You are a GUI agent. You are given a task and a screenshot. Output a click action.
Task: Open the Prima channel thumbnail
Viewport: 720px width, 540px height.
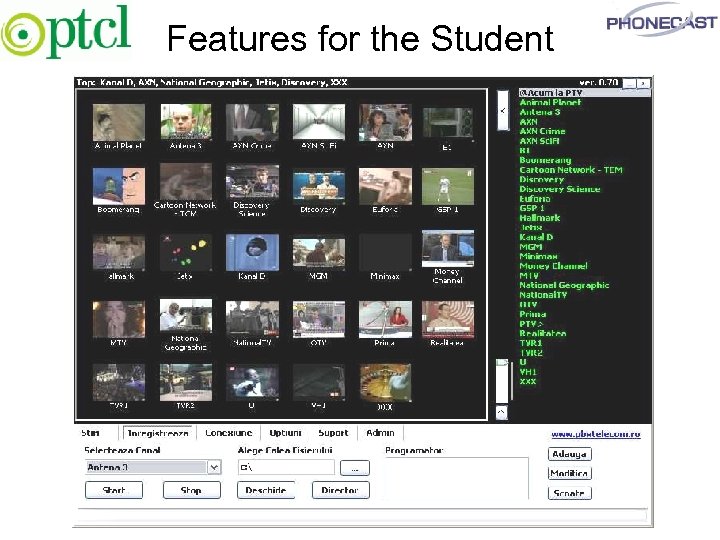[x=385, y=319]
